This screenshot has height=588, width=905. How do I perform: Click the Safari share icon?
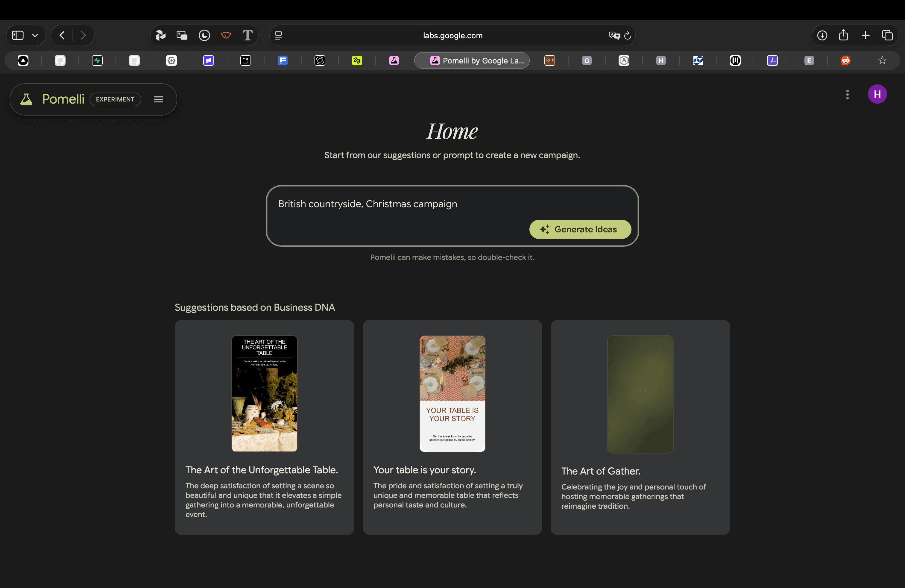[x=843, y=35]
